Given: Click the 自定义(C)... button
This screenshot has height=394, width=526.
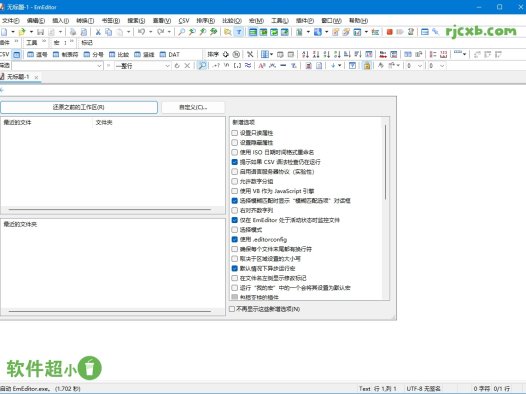Looking at the screenshot, I should click(x=193, y=107).
